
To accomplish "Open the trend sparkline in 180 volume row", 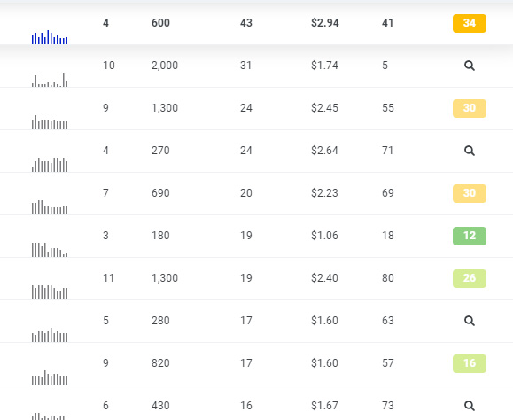I will coord(50,250).
